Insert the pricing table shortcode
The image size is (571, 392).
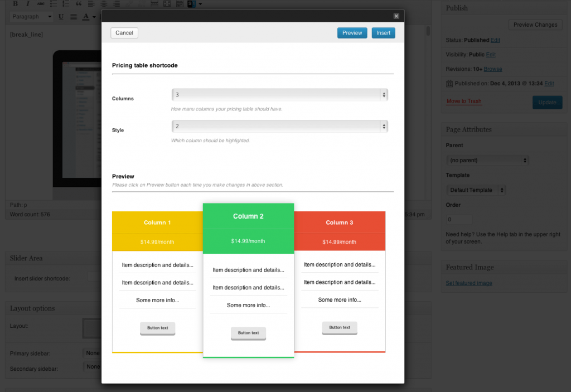click(383, 32)
